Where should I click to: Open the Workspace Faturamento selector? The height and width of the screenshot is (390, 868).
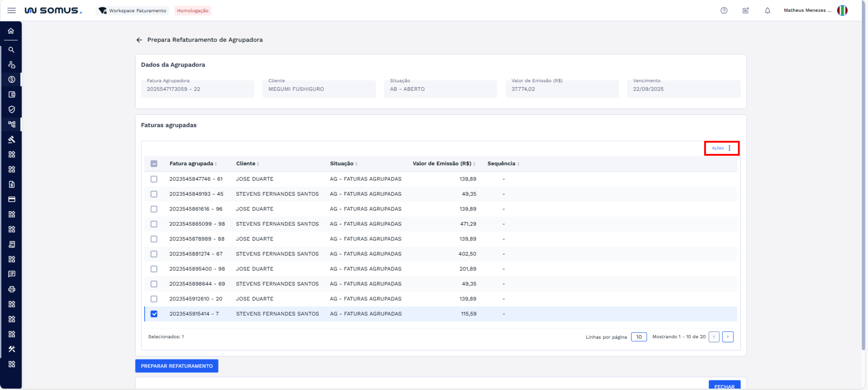tap(133, 10)
